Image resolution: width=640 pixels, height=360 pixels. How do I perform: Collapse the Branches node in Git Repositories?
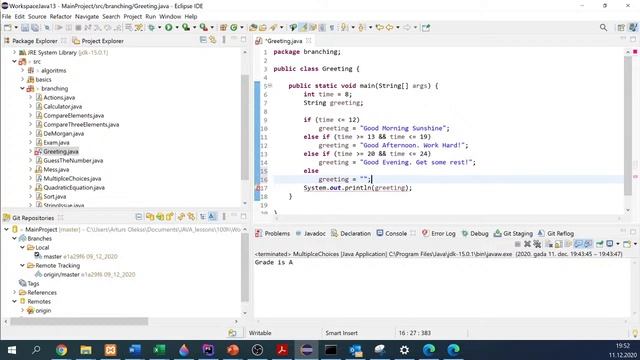click(14, 238)
